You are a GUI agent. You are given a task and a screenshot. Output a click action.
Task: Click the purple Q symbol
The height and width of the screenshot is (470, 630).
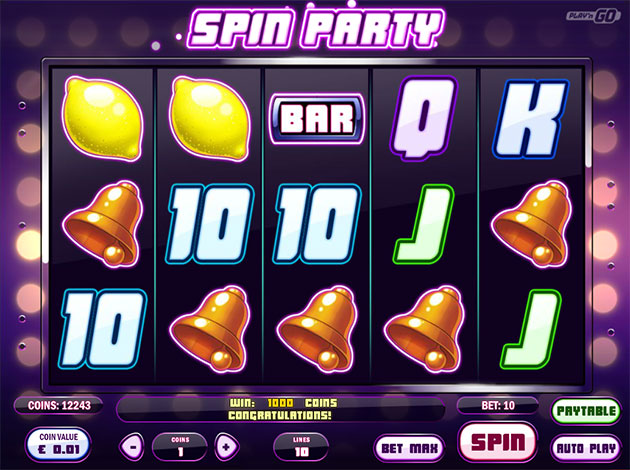pyautogui.click(x=423, y=117)
